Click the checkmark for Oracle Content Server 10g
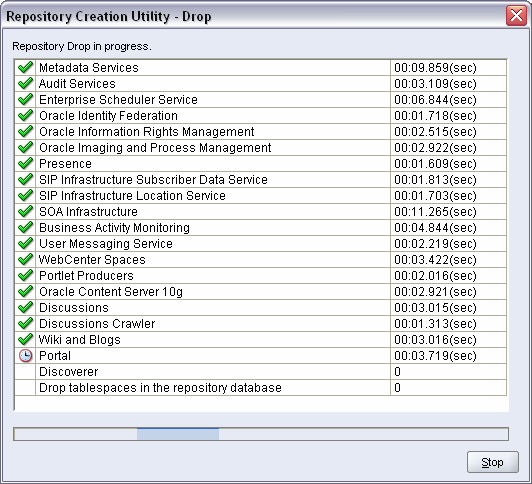Screen dimensions: 532x484 point(25,291)
